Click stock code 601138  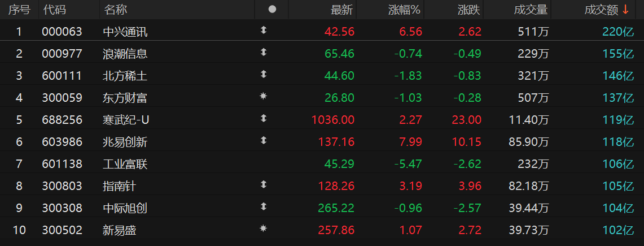(62, 164)
